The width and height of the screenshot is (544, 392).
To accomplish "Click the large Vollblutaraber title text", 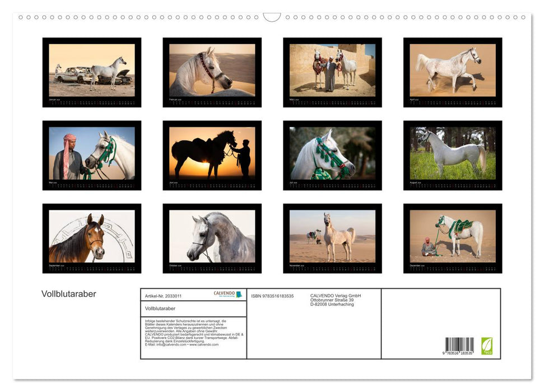I will point(69,294).
